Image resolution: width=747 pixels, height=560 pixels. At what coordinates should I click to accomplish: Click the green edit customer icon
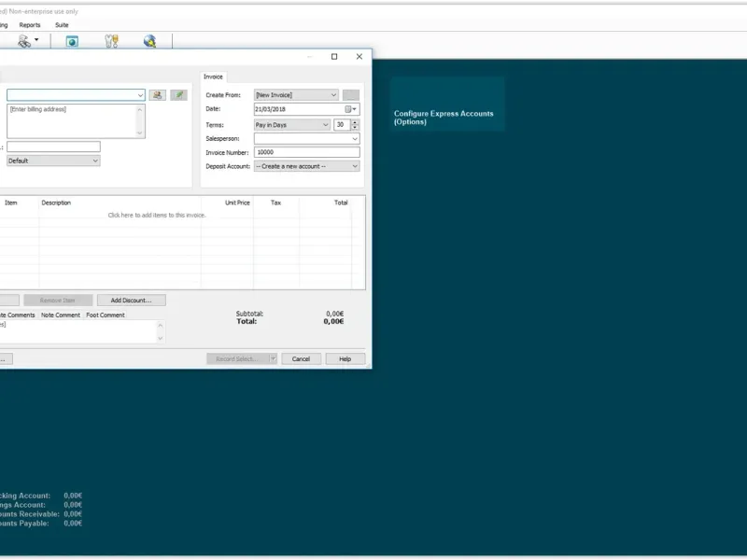(178, 95)
